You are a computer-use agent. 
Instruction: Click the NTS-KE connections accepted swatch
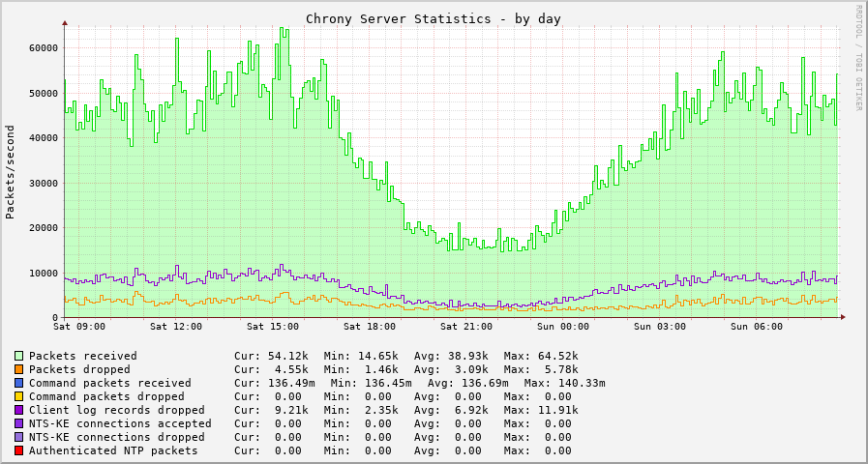pyautogui.click(x=19, y=423)
